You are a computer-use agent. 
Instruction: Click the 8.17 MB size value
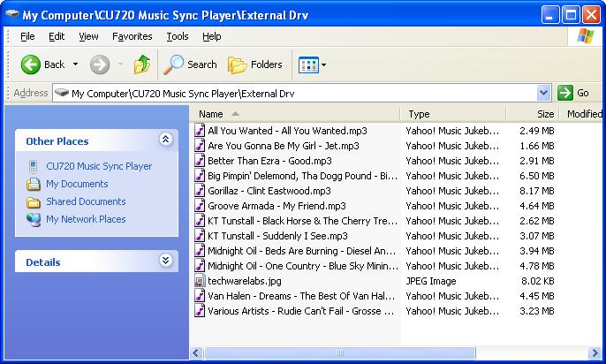click(x=536, y=191)
